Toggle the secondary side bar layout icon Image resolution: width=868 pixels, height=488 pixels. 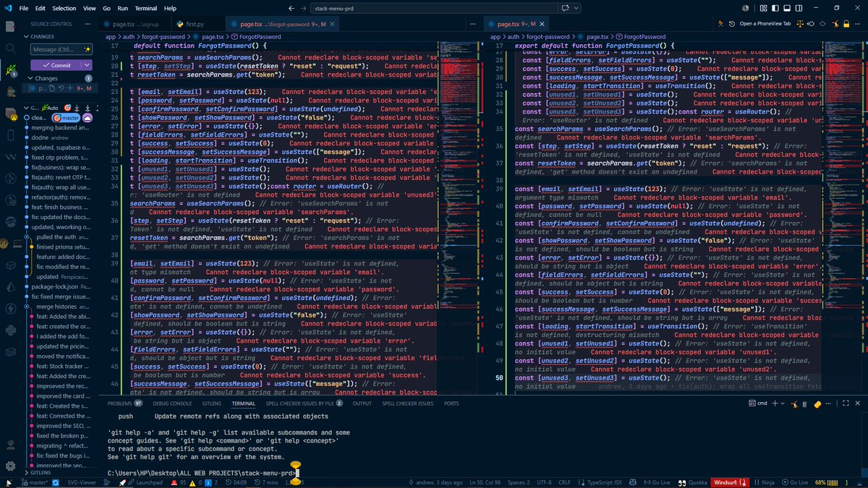(799, 8)
